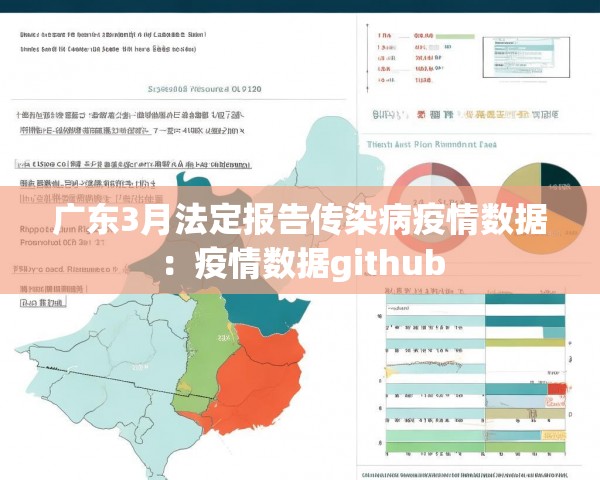Open the small table thumbnail at top right
Image resolution: width=600 pixels, height=480 pixels.
point(526,57)
